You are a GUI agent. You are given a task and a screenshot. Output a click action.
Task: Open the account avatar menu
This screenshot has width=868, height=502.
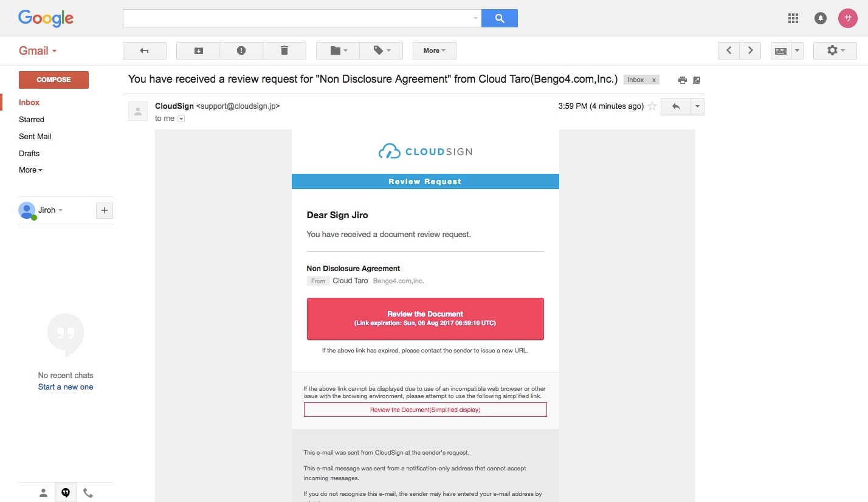[x=847, y=18]
